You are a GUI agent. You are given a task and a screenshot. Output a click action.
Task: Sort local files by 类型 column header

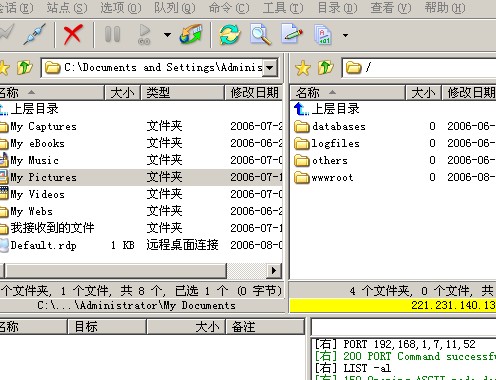pyautogui.click(x=183, y=93)
